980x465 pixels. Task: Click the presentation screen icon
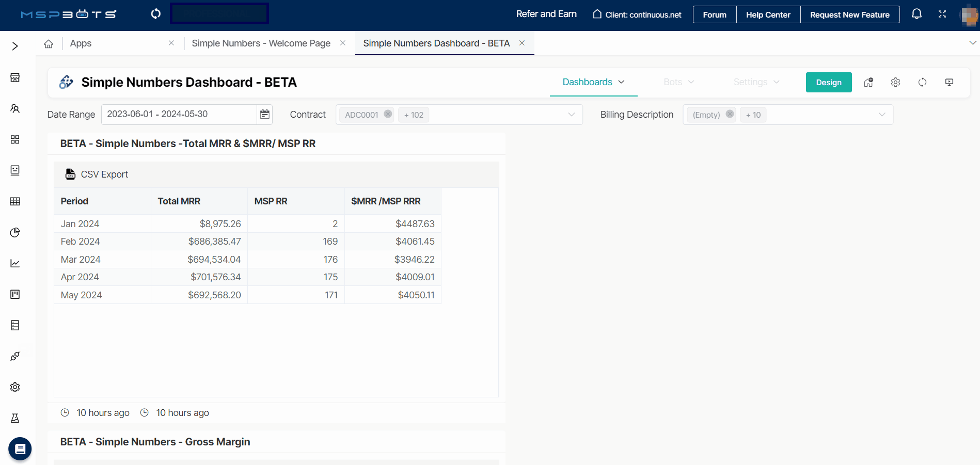pyautogui.click(x=949, y=83)
